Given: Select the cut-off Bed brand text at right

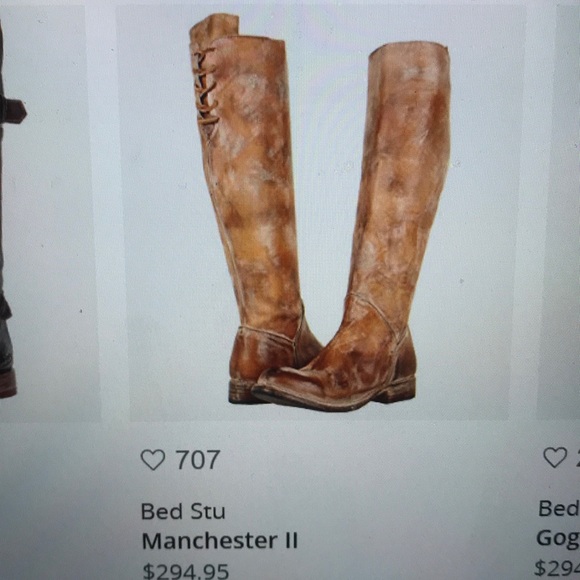Looking at the screenshot, I should (559, 509).
